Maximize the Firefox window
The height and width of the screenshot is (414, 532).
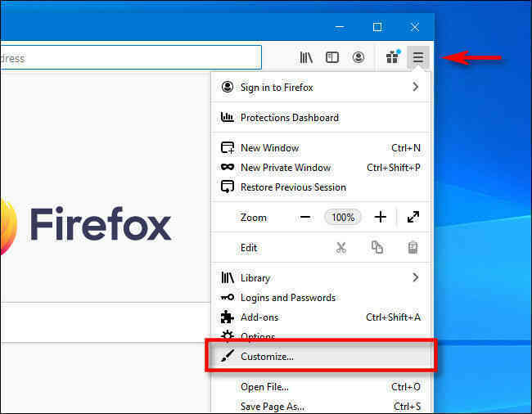377,27
